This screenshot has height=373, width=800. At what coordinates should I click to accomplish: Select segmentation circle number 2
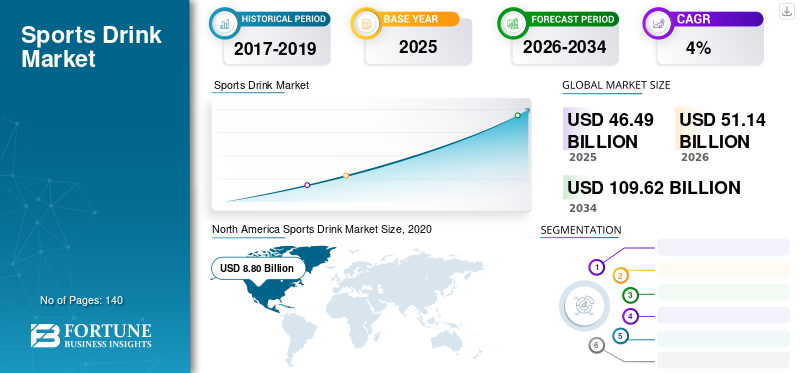click(x=620, y=276)
